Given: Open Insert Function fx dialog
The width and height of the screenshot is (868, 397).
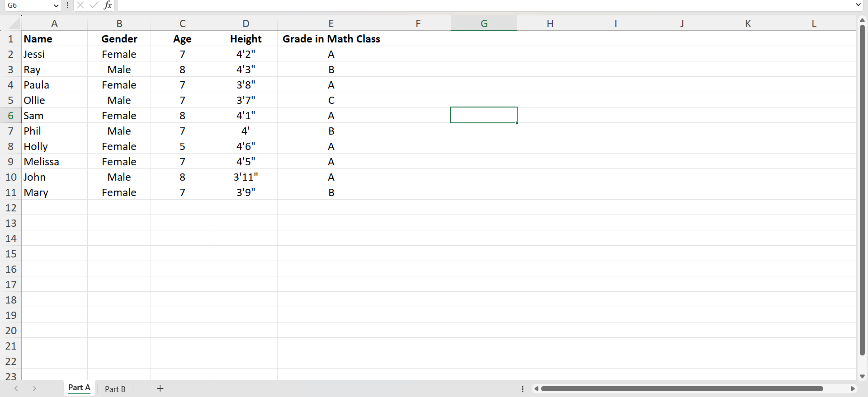Looking at the screenshot, I should pos(108,5).
